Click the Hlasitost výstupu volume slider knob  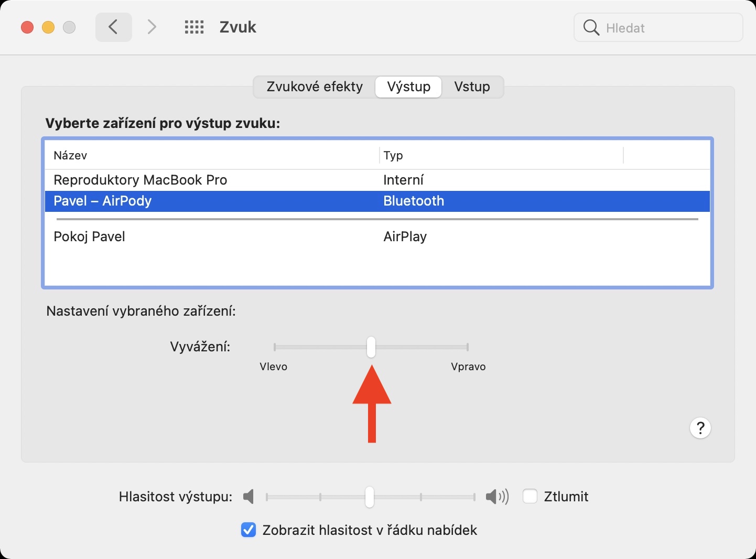[x=370, y=497]
